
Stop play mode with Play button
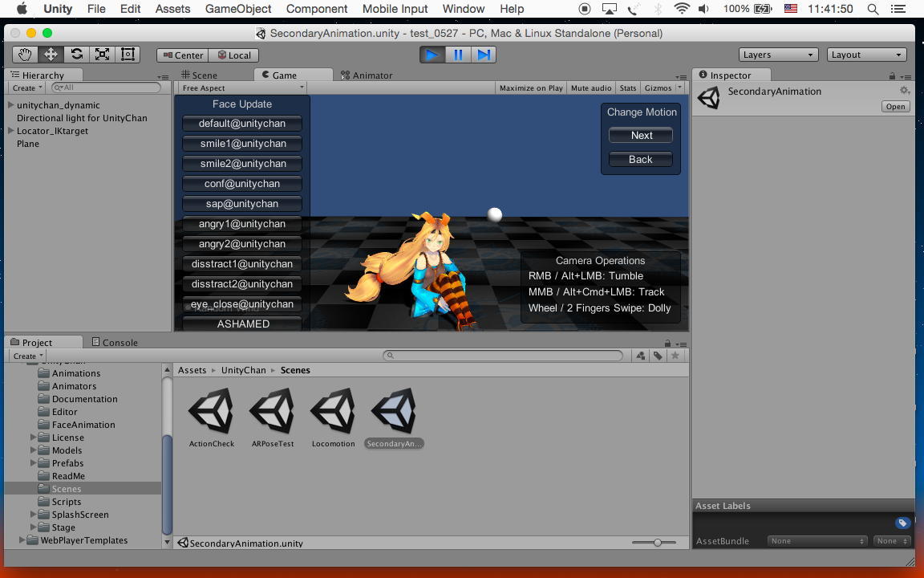432,55
